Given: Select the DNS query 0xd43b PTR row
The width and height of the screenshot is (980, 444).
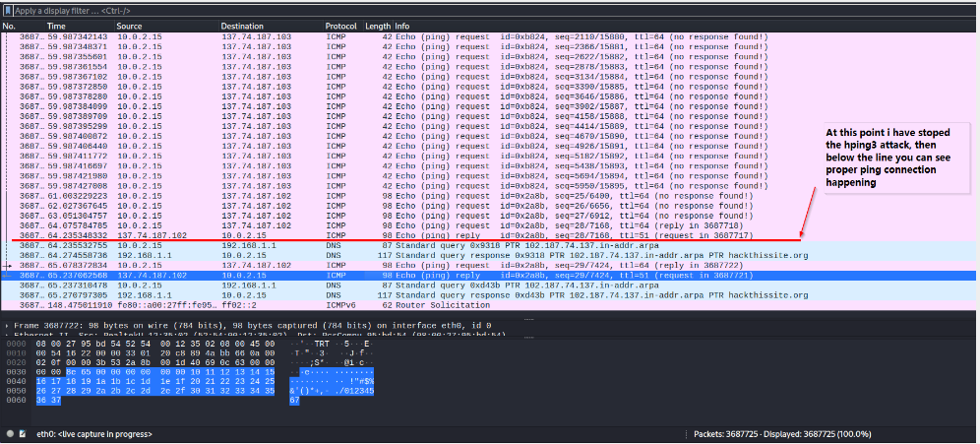Looking at the screenshot, I should 489,285.
